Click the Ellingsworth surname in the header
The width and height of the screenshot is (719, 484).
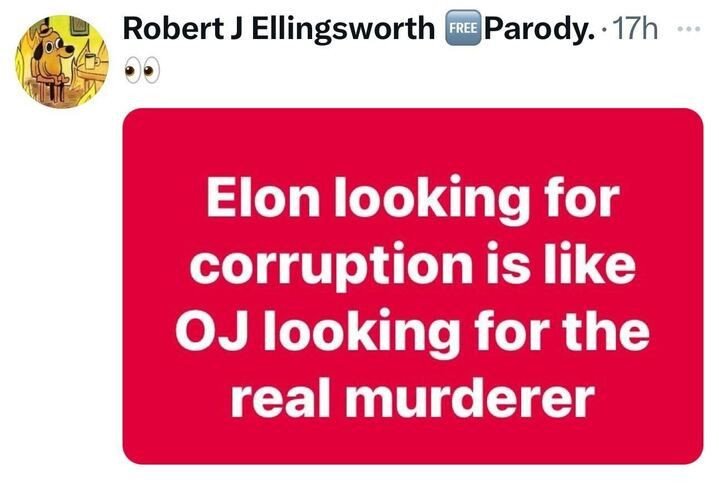coord(343,28)
